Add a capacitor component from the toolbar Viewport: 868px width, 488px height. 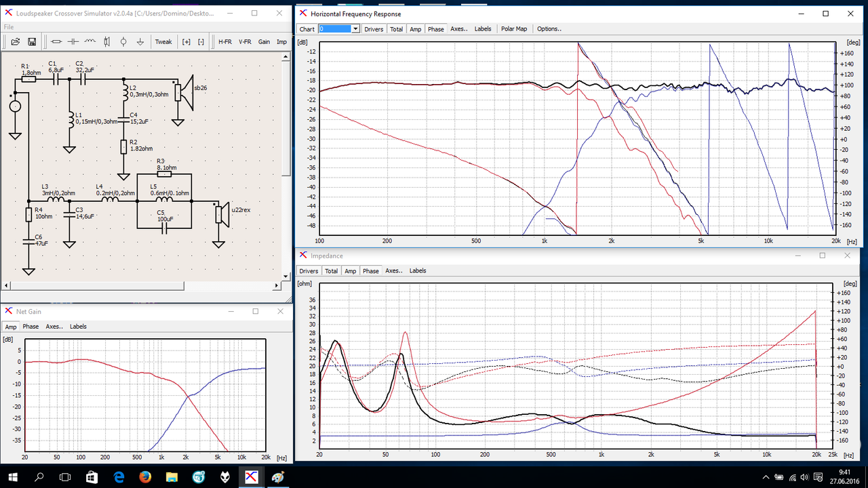point(73,41)
